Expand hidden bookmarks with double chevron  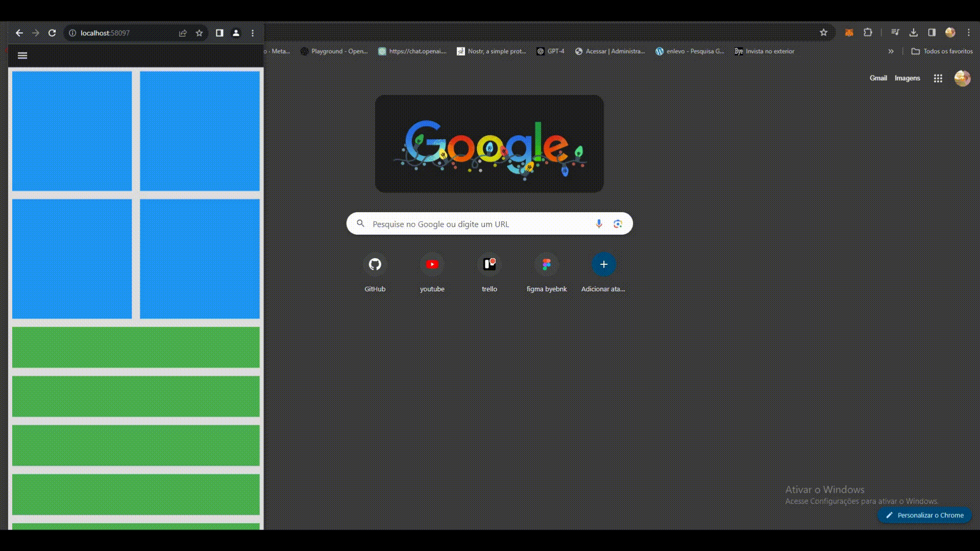tap(891, 52)
